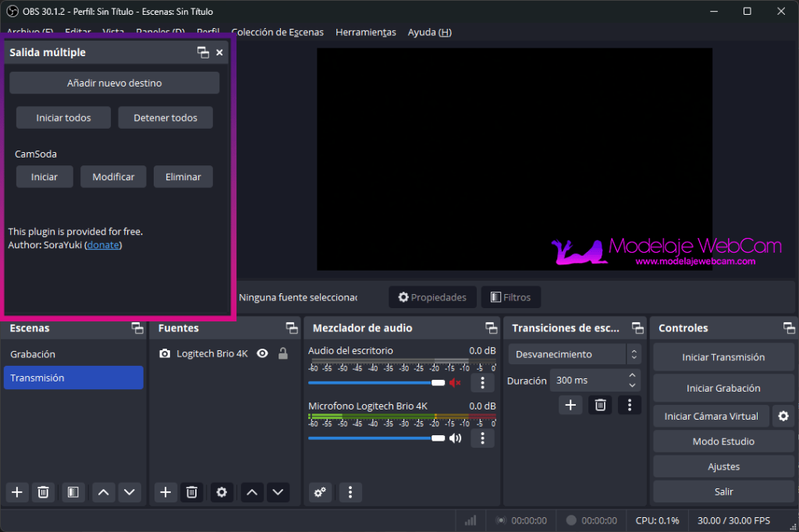Open advanced audio properties gears icon

click(x=320, y=492)
